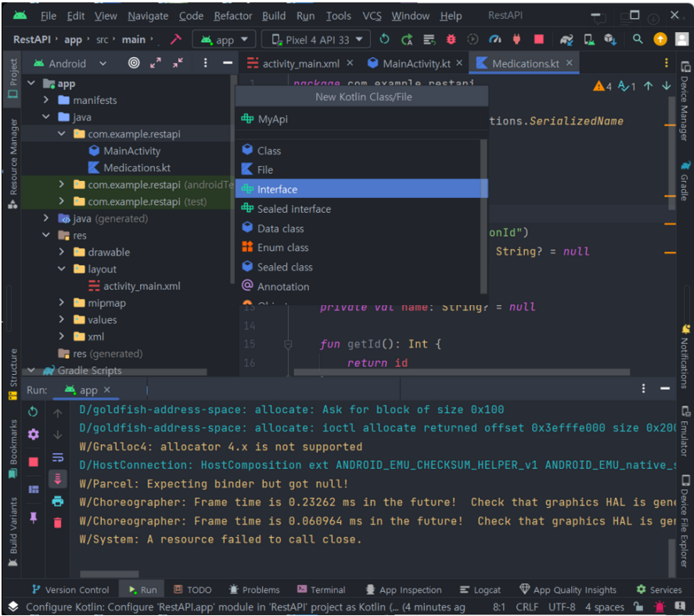
Task: Click the Rerun app icon in Run panel
Action: coord(33,412)
